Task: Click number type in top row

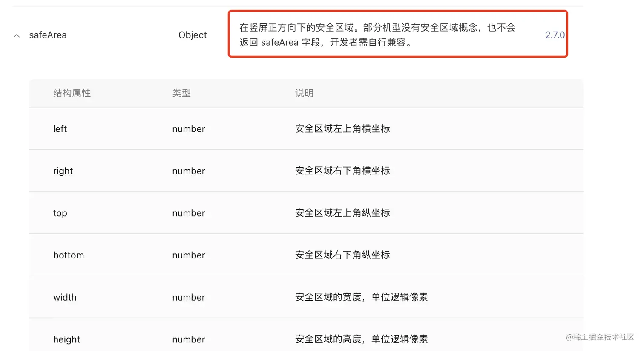Action: click(x=189, y=213)
